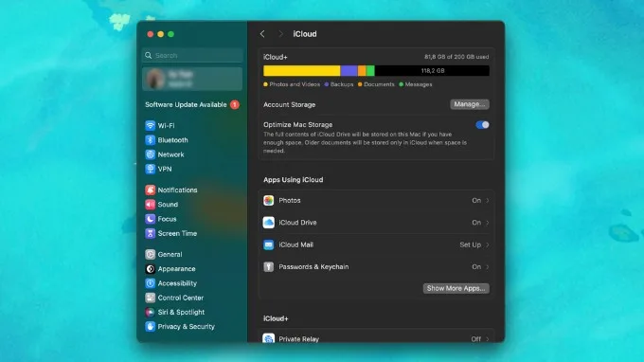Screen dimensions: 644x362
Task: Click the Software Update red badge
Action: click(x=235, y=105)
